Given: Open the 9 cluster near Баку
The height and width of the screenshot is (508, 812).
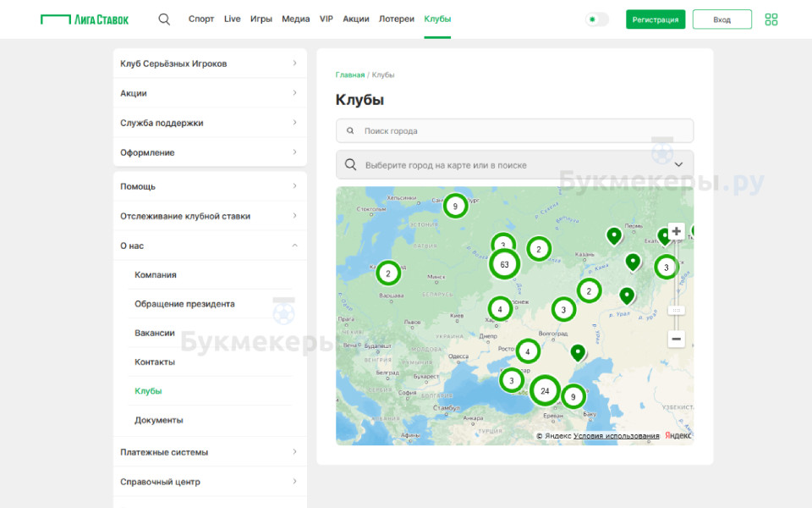Looking at the screenshot, I should click(573, 397).
